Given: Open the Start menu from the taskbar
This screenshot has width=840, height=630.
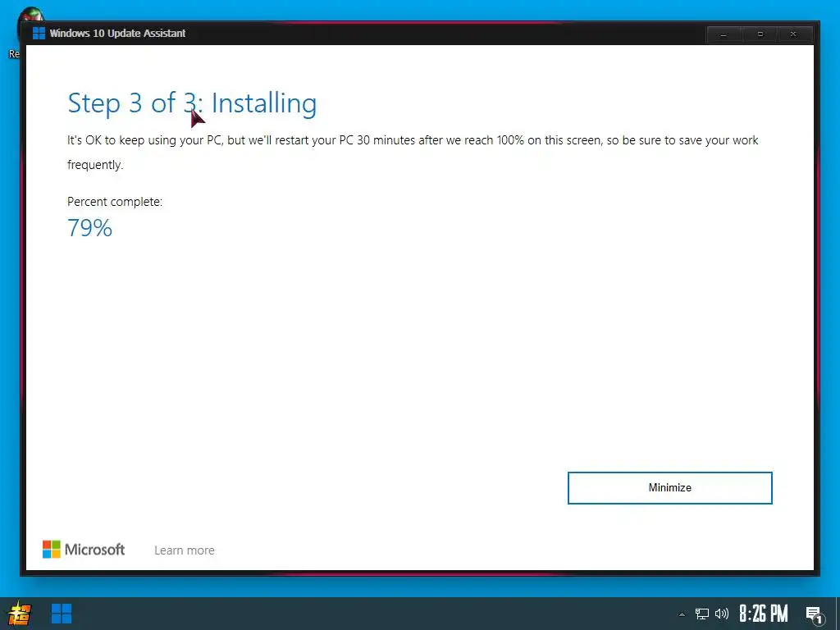Looking at the screenshot, I should pyautogui.click(x=62, y=614).
